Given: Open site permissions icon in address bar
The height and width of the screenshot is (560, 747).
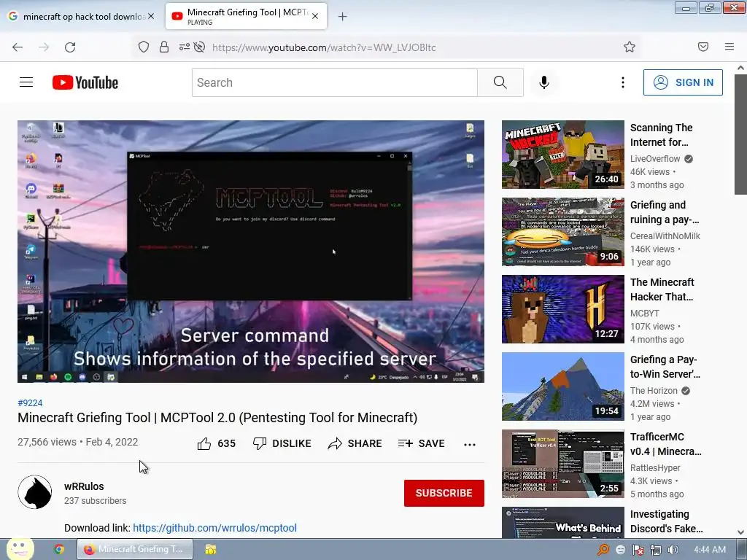Looking at the screenshot, I should pos(185,47).
